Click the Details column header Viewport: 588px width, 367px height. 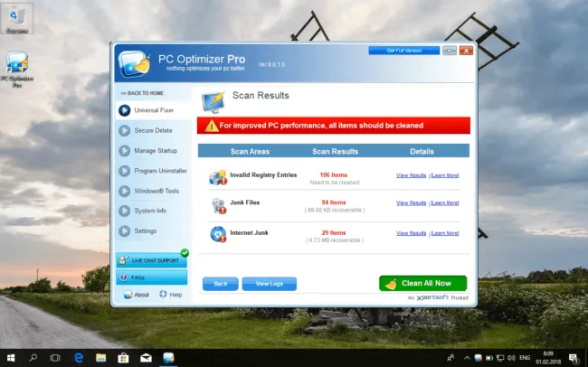click(422, 152)
